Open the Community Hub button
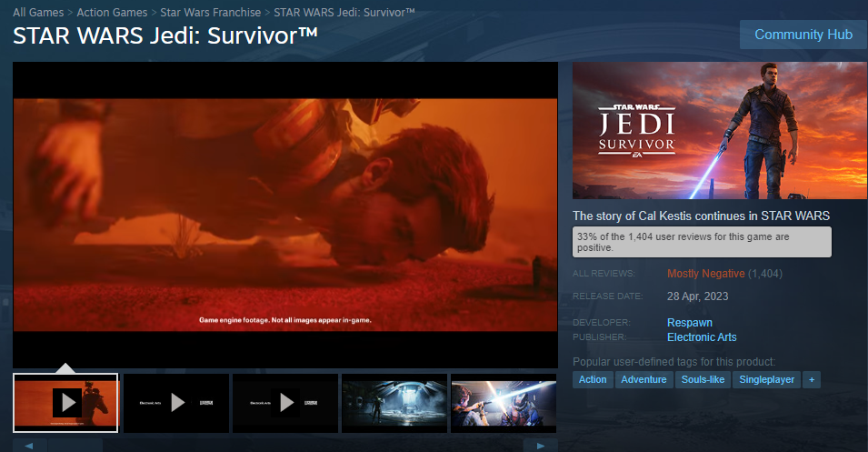Viewport: 868px width, 452px height. 803,35
